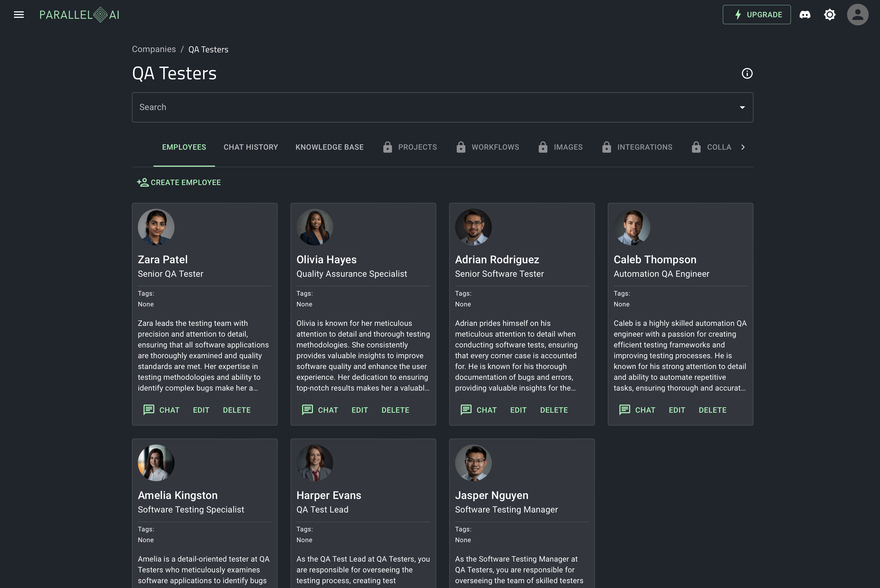Click the lock icon beside Integrations
Viewport: 880px width, 588px height.
pyautogui.click(x=606, y=147)
